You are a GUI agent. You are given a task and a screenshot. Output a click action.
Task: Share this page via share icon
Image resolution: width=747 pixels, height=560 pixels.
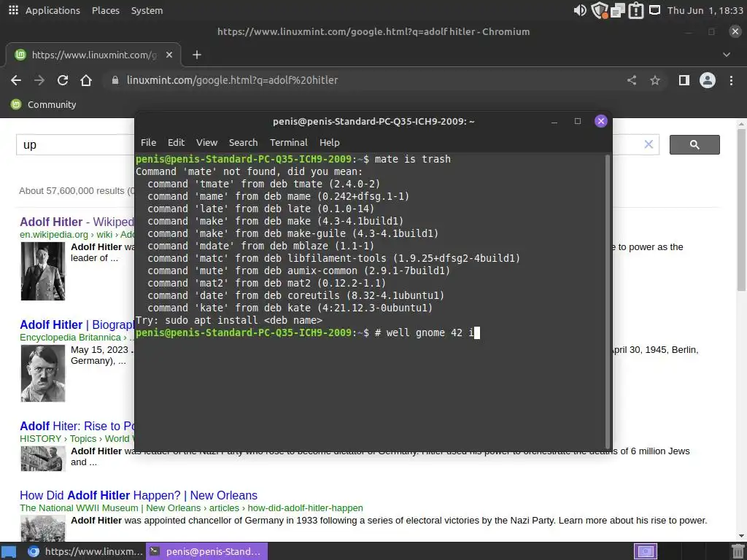(x=632, y=80)
